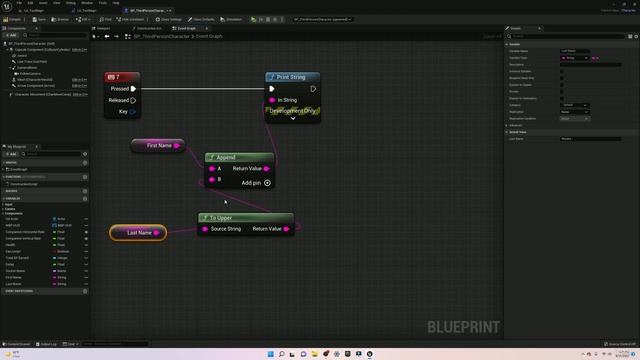Click the Key output pin on 7 node
The width and height of the screenshot is (640, 360).
(132, 111)
